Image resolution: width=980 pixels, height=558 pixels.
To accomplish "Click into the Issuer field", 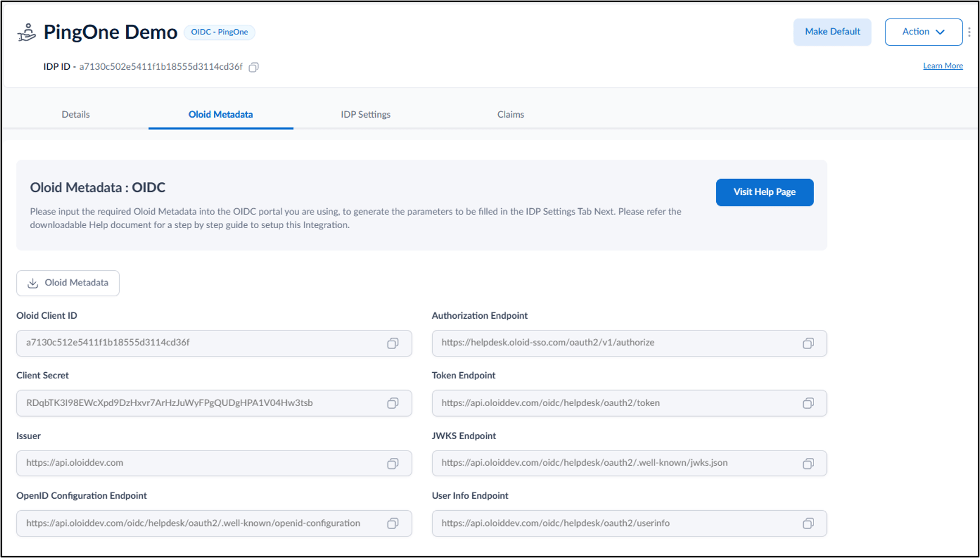I will pyautogui.click(x=214, y=463).
